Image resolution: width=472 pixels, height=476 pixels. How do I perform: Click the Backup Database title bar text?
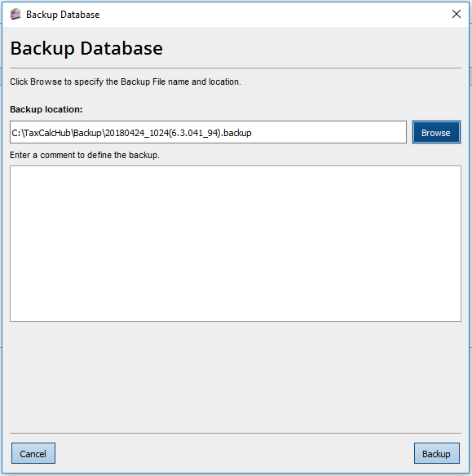pyautogui.click(x=63, y=15)
